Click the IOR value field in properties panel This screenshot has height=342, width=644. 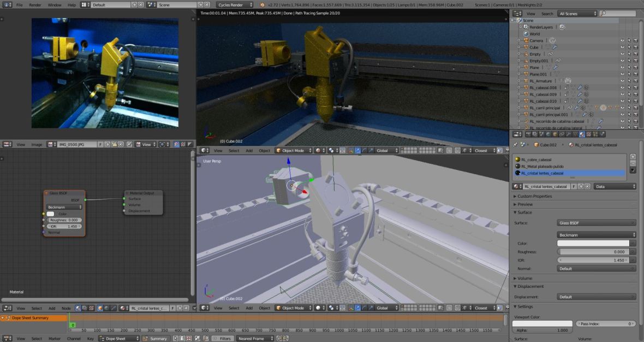pos(596,260)
